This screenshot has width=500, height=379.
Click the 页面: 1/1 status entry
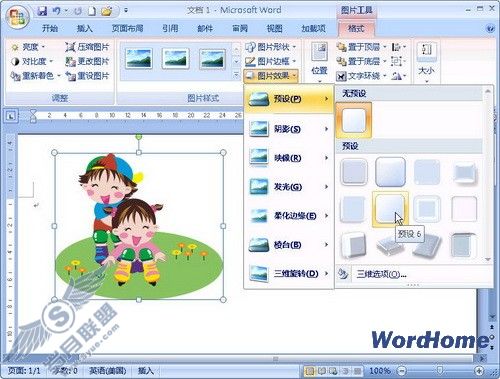pyautogui.click(x=24, y=371)
